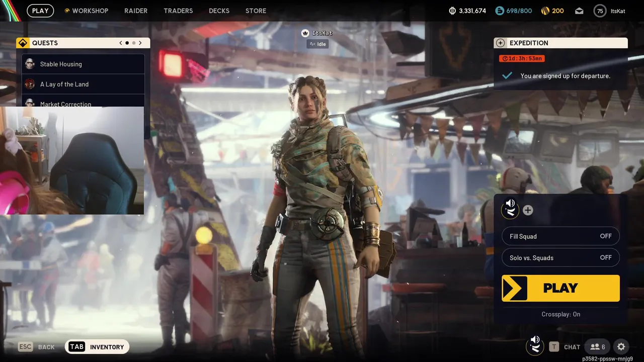Toggle Fill Squad setting
This screenshot has height=362, width=644.
[x=560, y=236]
